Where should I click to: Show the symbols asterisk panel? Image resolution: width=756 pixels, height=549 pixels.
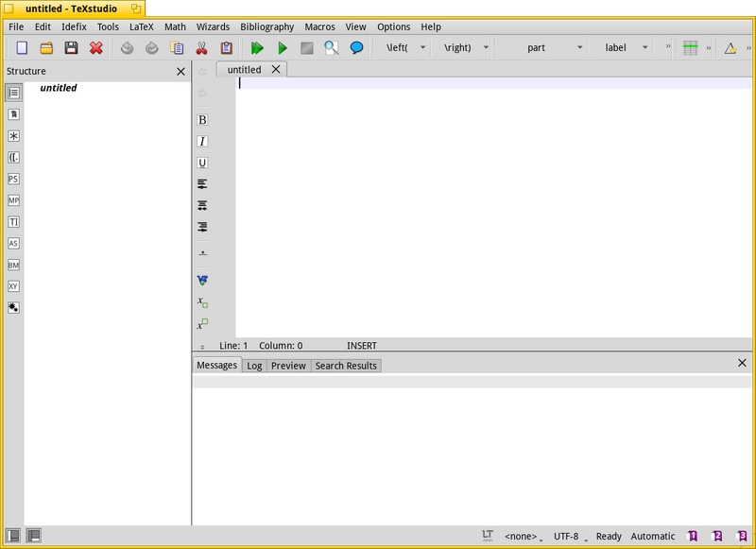13,136
